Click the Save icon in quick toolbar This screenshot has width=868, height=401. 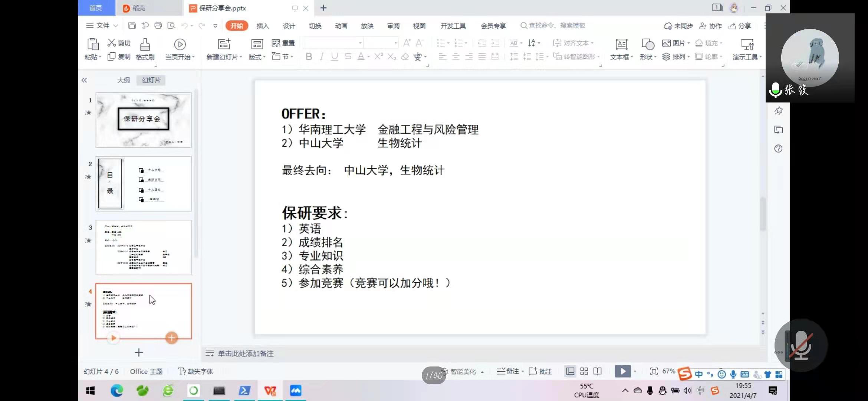132,26
